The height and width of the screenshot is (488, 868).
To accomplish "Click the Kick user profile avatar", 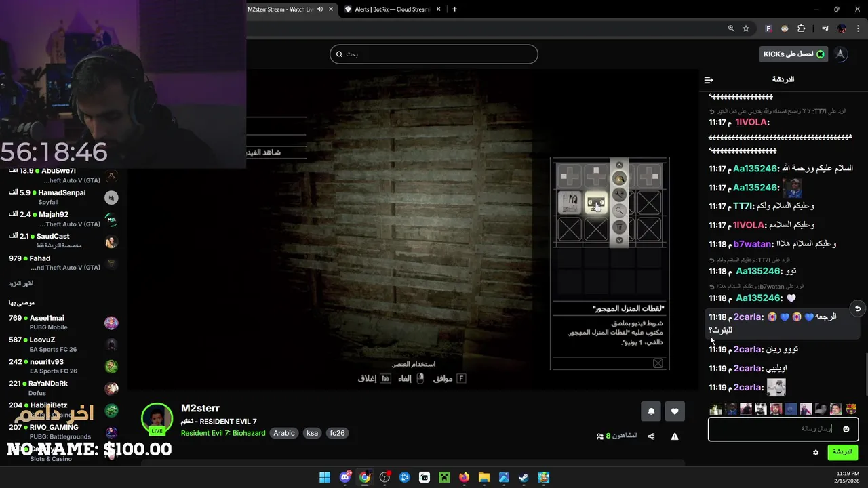I will tap(841, 54).
